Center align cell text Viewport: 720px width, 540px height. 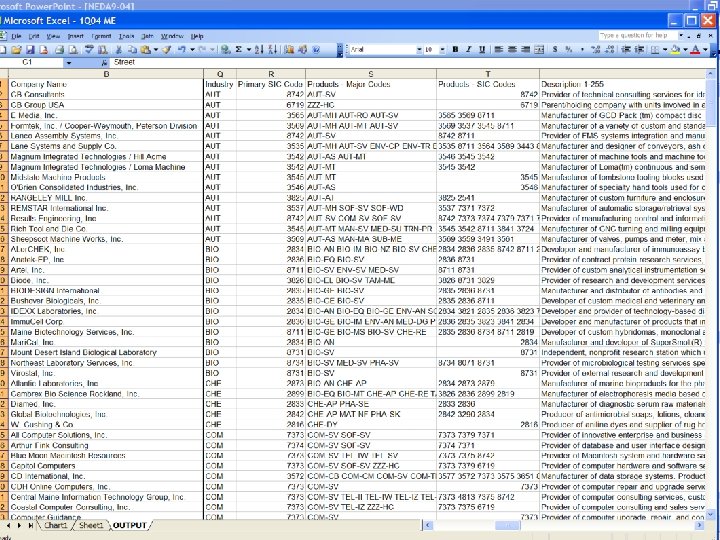click(512, 50)
